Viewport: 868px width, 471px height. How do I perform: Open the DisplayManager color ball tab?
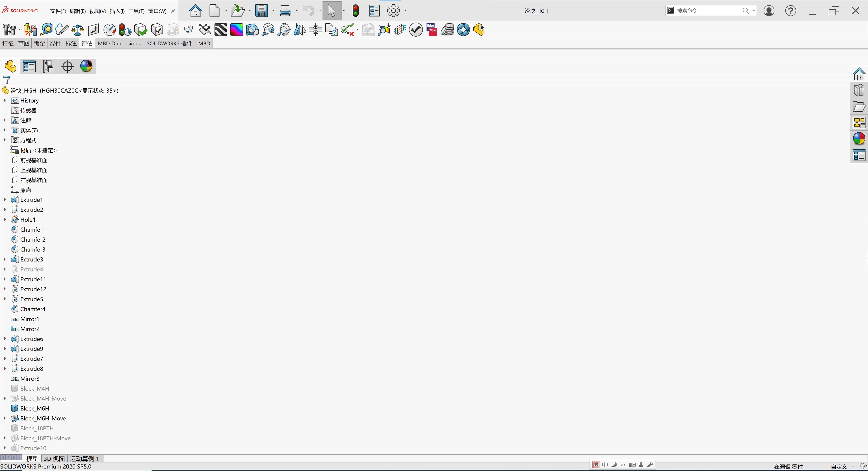point(86,66)
